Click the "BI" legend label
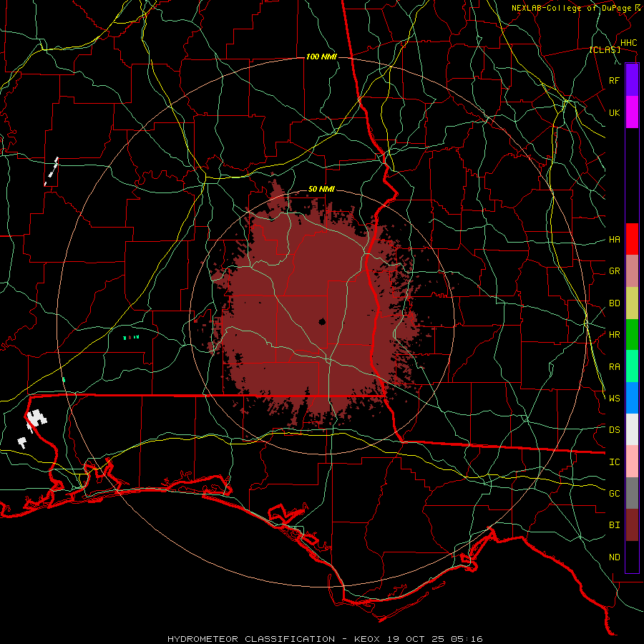 coord(614,525)
